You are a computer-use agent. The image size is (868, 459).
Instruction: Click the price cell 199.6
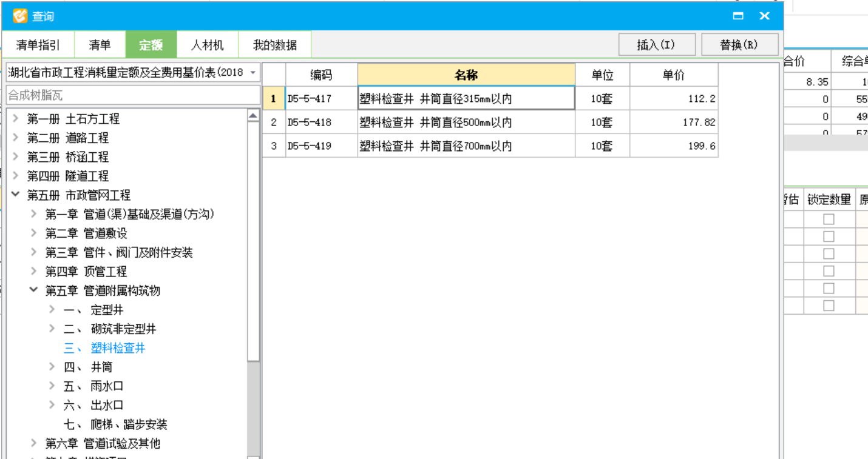[x=674, y=146]
